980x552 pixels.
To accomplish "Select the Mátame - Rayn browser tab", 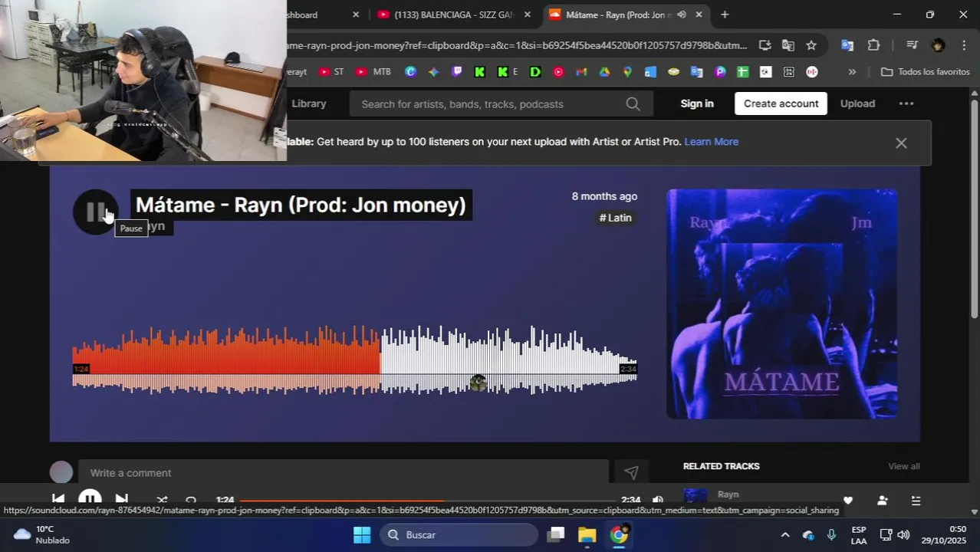I will click(x=617, y=15).
